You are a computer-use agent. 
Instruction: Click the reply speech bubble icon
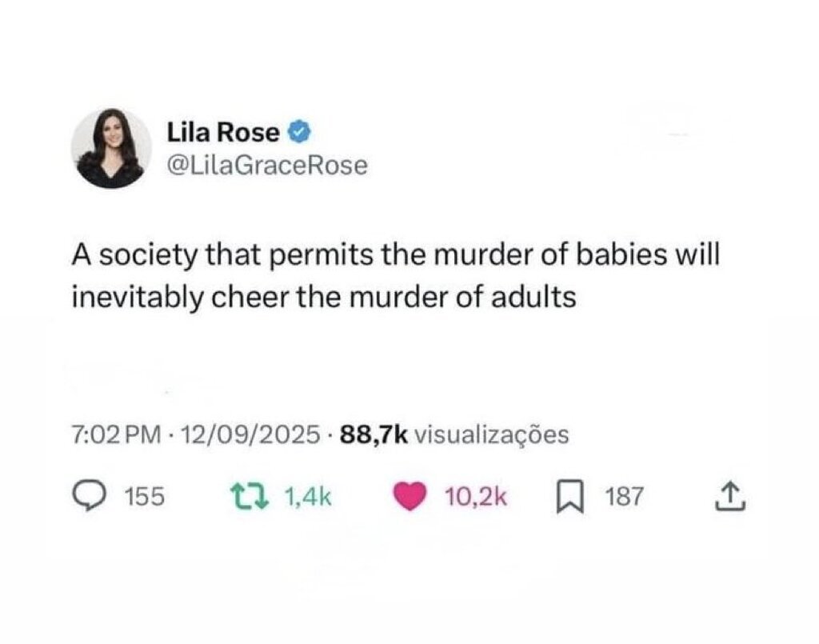point(88,496)
